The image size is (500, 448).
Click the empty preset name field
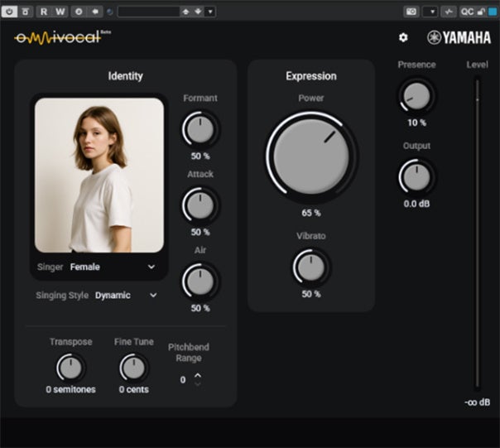(149, 12)
